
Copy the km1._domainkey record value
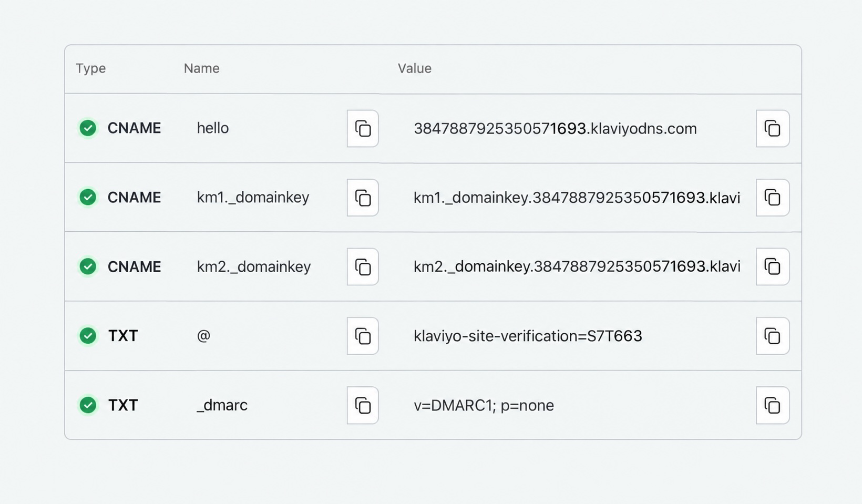click(x=773, y=198)
